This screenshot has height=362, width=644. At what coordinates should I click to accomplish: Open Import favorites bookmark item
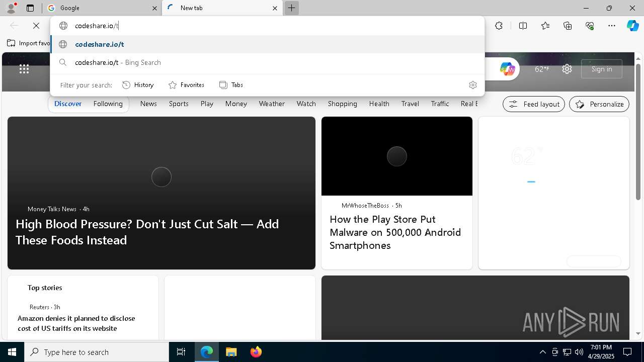(x=29, y=43)
